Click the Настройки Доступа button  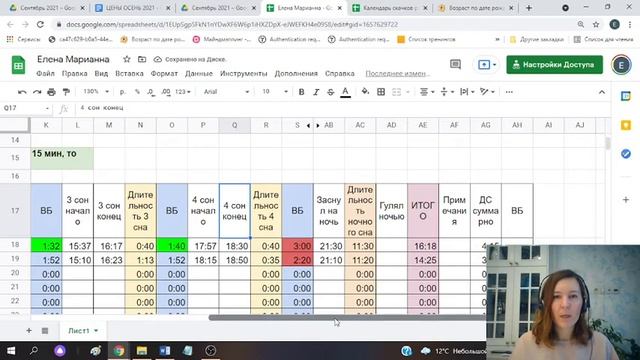[554, 64]
